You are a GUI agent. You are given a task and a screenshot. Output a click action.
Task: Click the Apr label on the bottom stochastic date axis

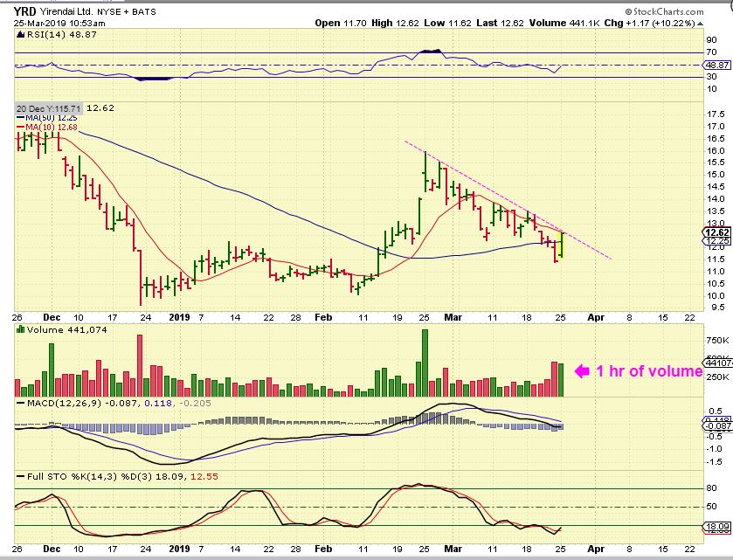[596, 549]
